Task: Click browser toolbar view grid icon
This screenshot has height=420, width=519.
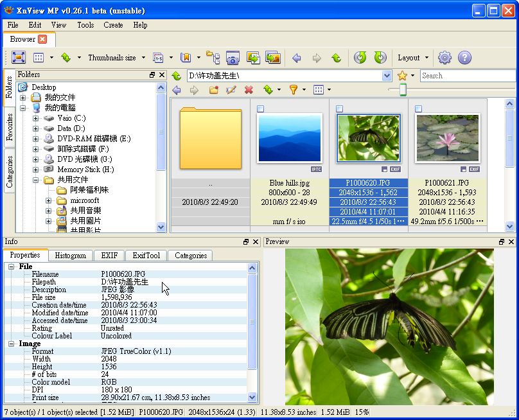Action: point(319,89)
